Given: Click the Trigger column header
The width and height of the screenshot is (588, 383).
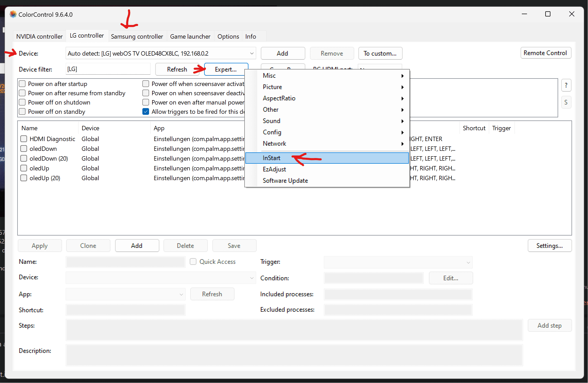Looking at the screenshot, I should point(501,128).
